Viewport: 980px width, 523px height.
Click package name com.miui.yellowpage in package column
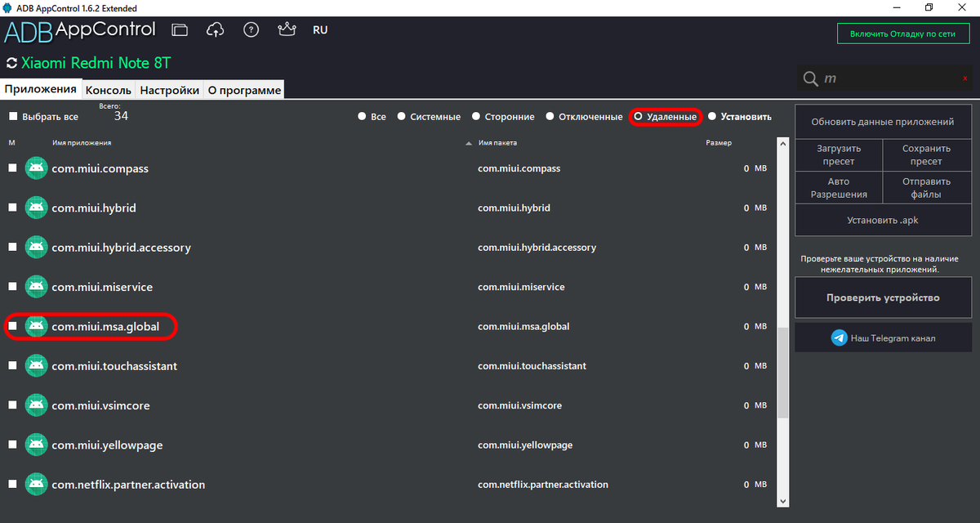coord(525,445)
